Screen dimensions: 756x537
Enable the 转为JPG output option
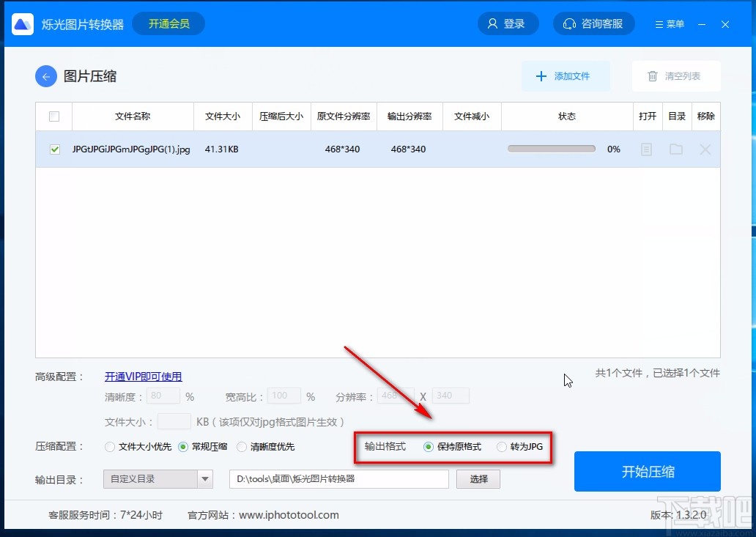(x=501, y=446)
